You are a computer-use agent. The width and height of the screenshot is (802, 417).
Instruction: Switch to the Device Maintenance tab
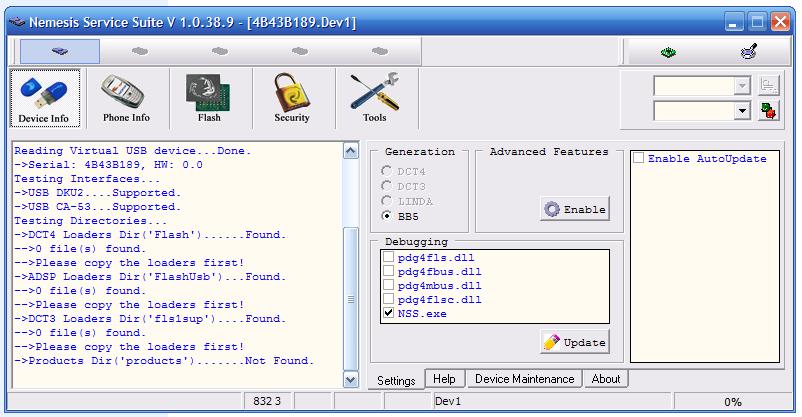tap(524, 379)
